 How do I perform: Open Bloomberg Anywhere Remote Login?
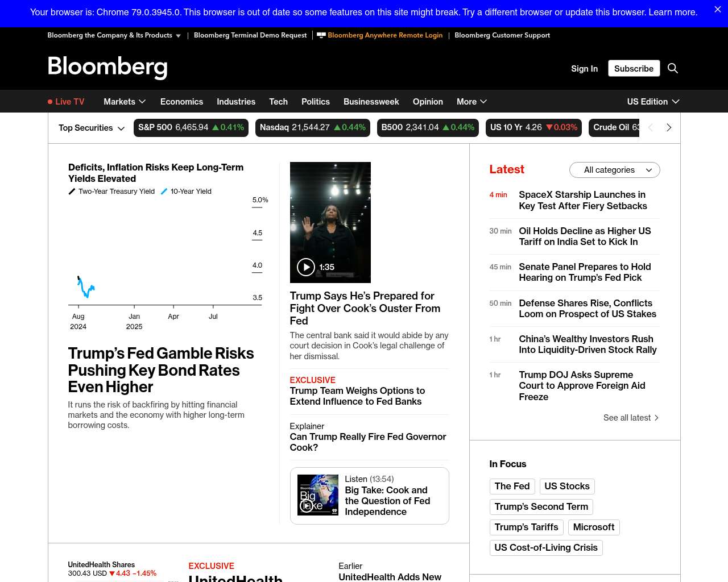[385, 35]
